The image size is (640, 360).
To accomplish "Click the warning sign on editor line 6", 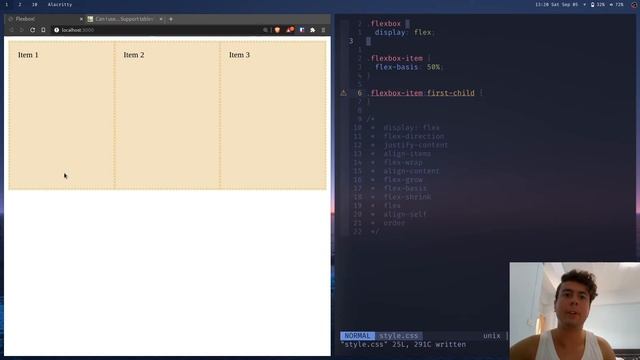I will [343, 93].
